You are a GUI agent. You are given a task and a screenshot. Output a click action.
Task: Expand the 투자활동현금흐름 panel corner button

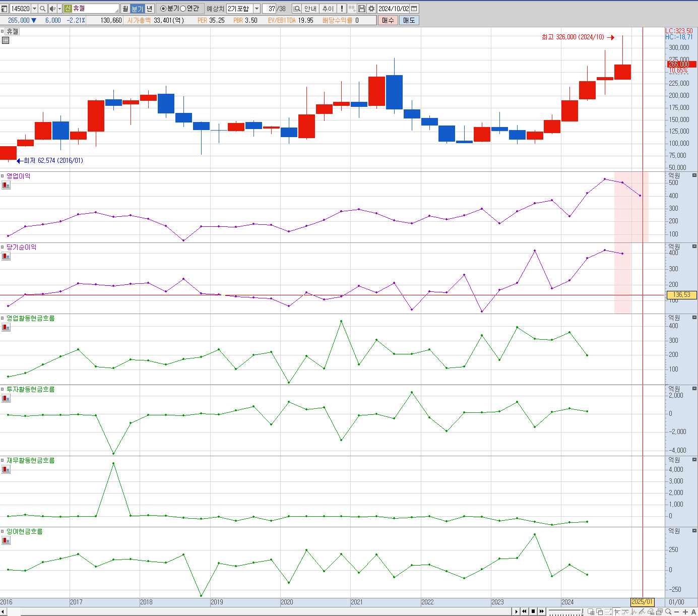point(694,389)
